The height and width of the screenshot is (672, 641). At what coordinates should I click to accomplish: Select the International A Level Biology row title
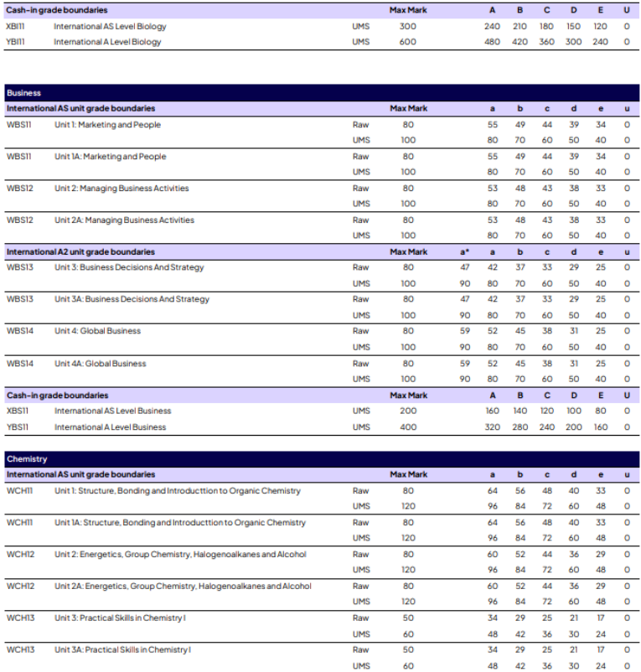(x=107, y=42)
